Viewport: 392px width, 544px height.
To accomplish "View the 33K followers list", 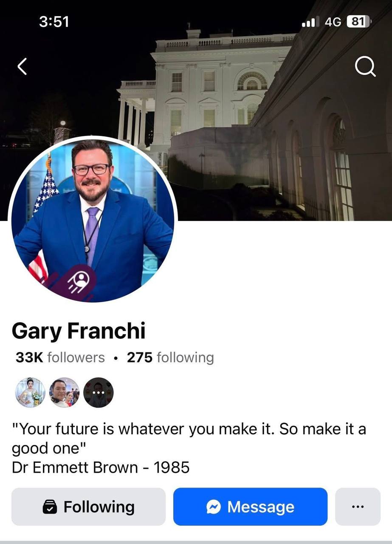I will click(60, 357).
